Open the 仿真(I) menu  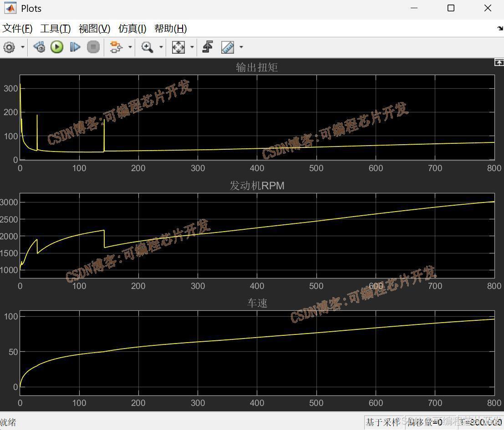132,29
